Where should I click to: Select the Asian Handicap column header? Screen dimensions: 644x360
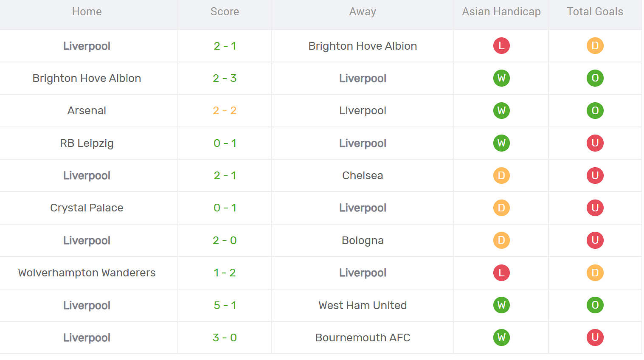(x=501, y=12)
